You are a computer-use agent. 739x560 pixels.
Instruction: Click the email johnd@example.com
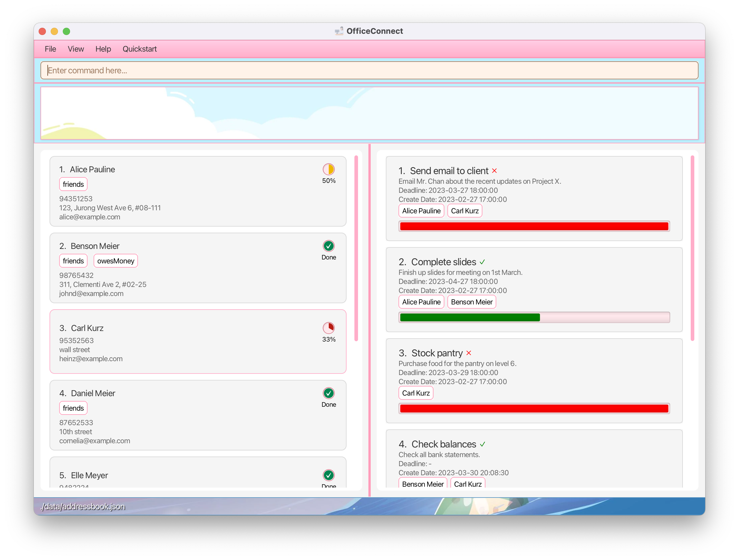(x=91, y=294)
